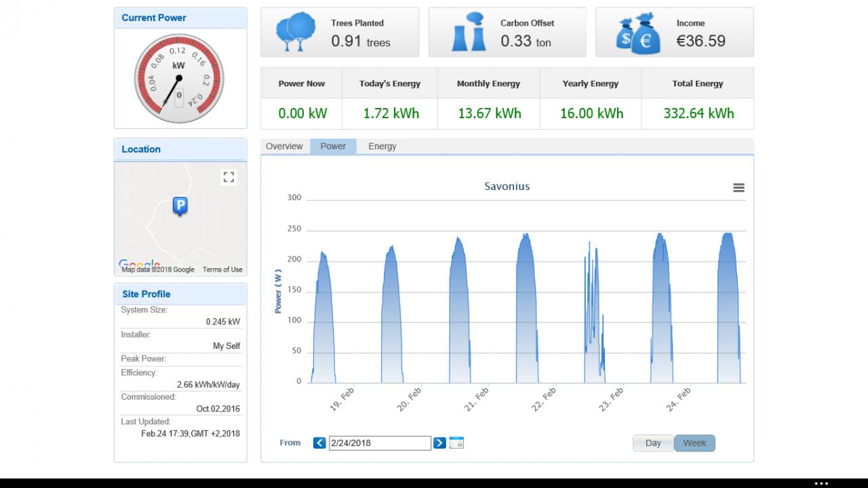Switch chart range to Week
This screenshot has height=488, width=868.
tap(694, 443)
